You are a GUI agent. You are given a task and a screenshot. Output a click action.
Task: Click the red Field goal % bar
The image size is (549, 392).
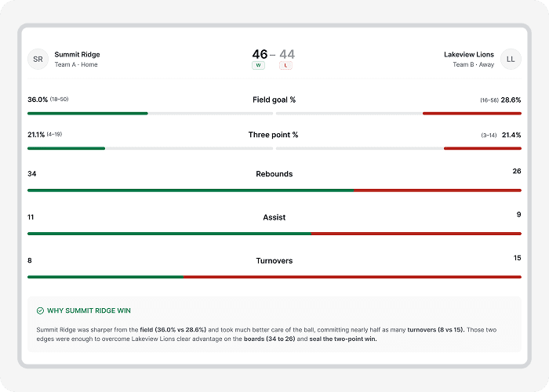(x=471, y=114)
